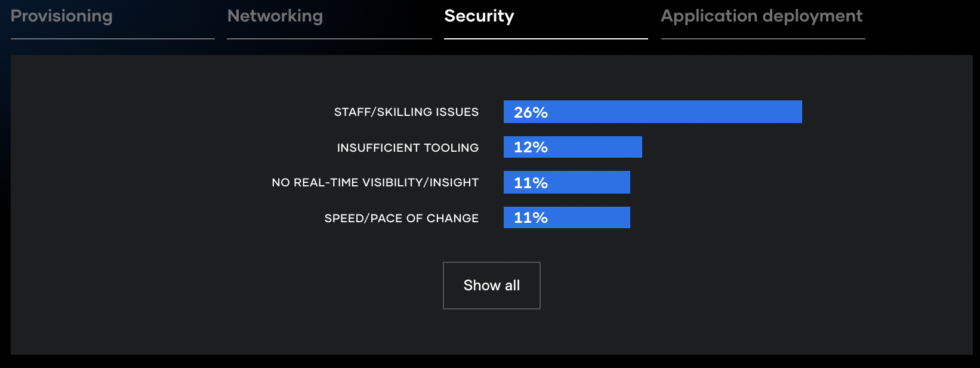980x368 pixels.
Task: Click the 11% value for visibility/insight
Action: click(531, 183)
